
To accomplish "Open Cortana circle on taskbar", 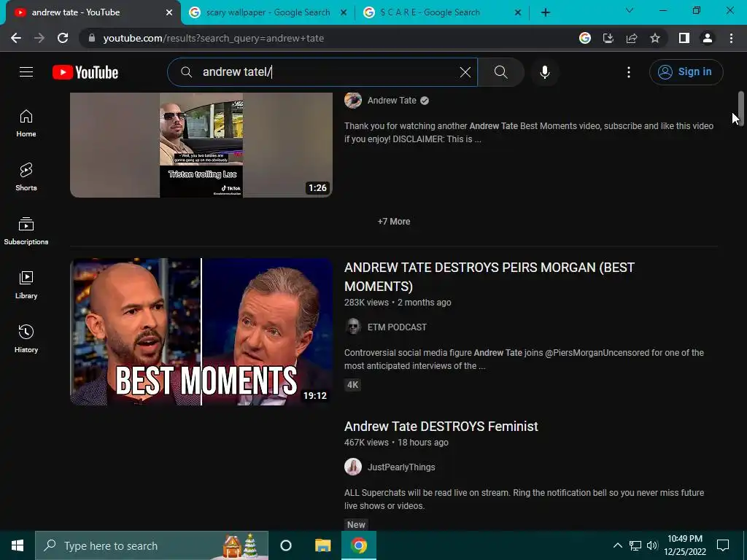I will 286,545.
